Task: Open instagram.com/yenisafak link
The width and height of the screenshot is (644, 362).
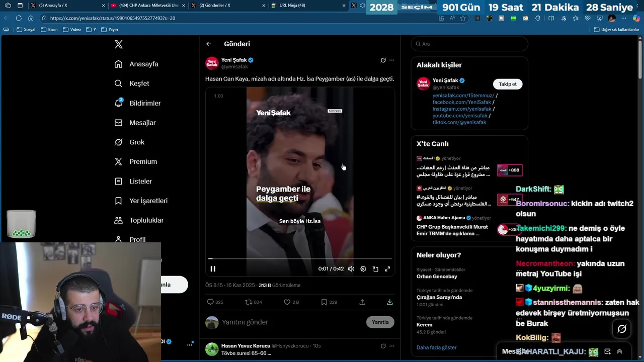Action: point(462,109)
